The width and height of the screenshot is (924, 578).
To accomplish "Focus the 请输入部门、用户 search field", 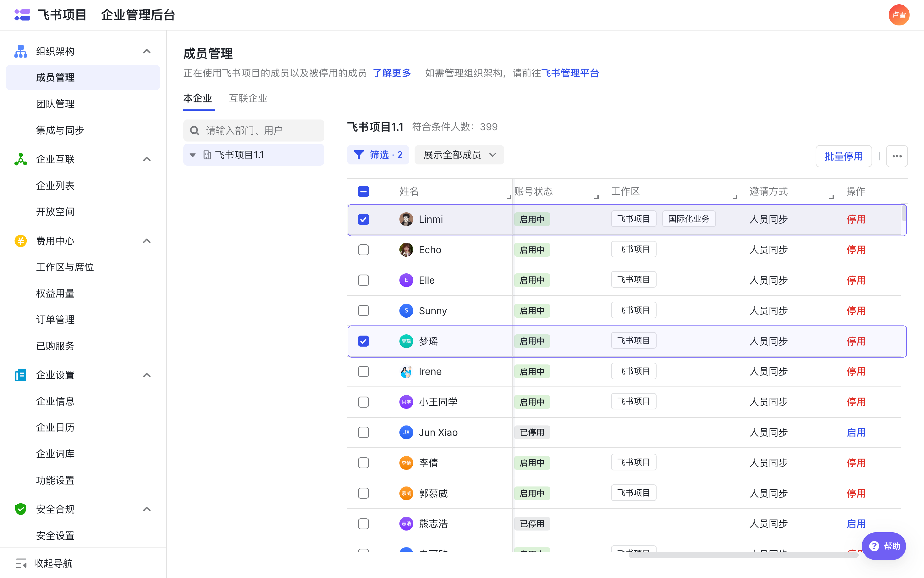I will click(x=254, y=131).
